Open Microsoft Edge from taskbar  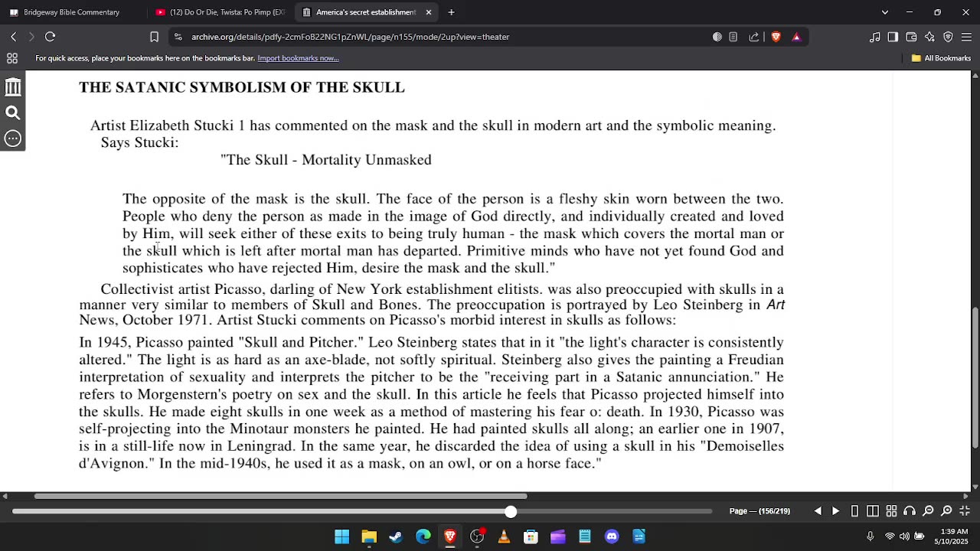(x=423, y=536)
